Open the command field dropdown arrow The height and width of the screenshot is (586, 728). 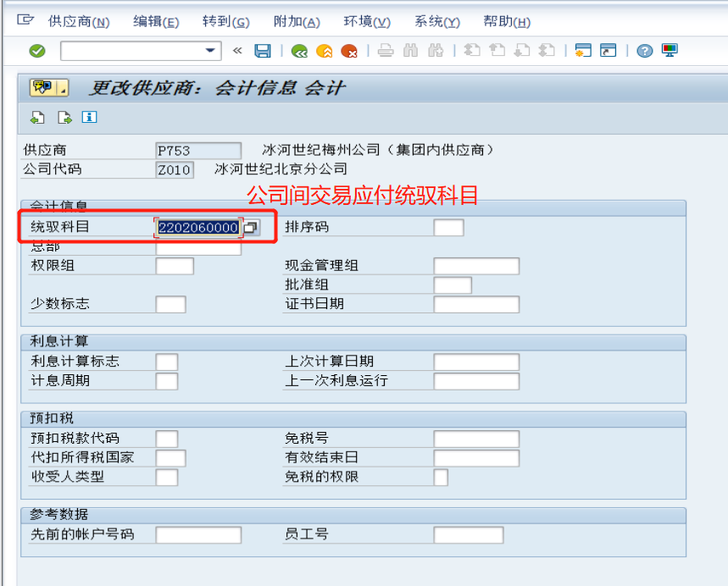[x=210, y=51]
